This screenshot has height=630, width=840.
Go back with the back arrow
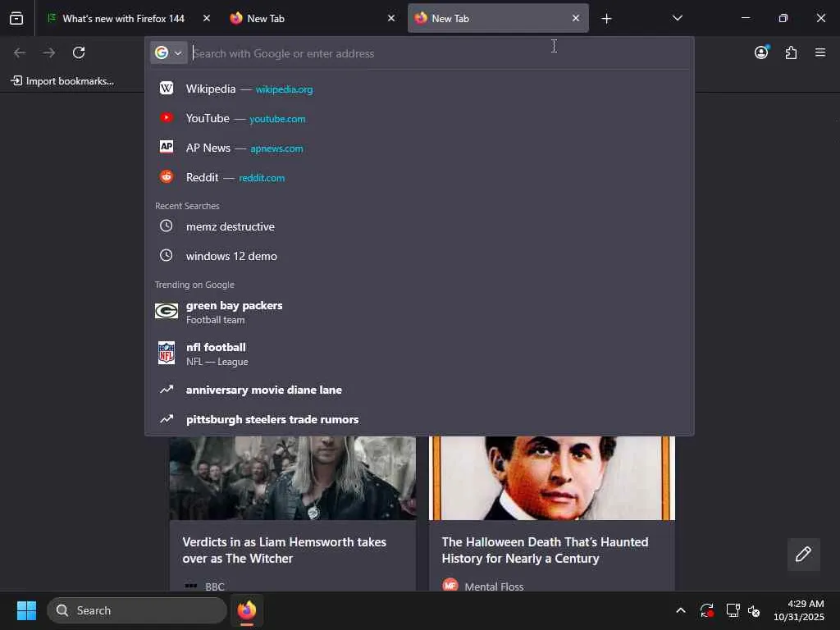point(20,52)
